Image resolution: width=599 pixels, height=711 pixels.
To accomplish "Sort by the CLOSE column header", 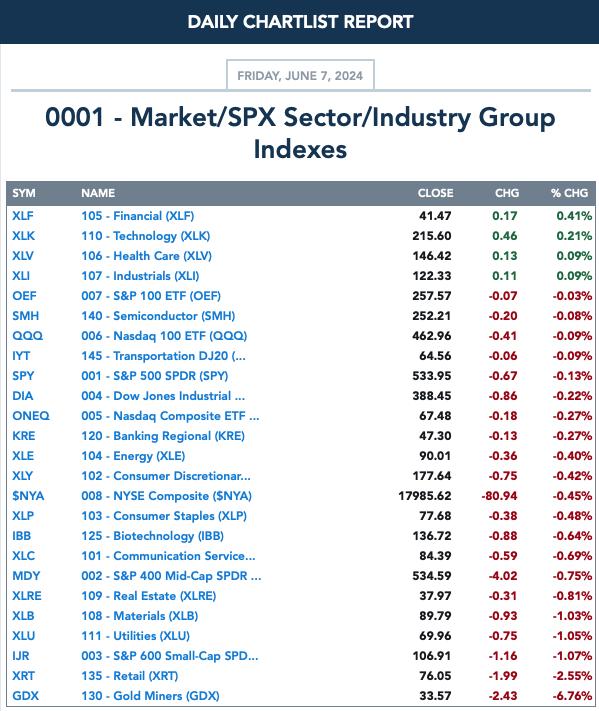I will 435,193.
